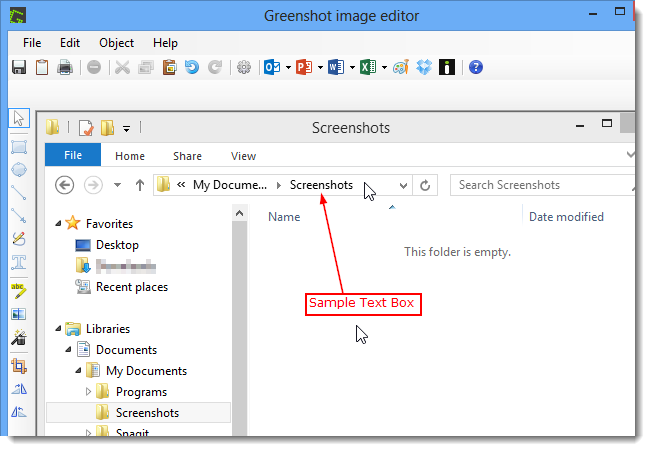The width and height of the screenshot is (650, 451).
Task: Export image to PowerPoint
Action: click(x=304, y=67)
